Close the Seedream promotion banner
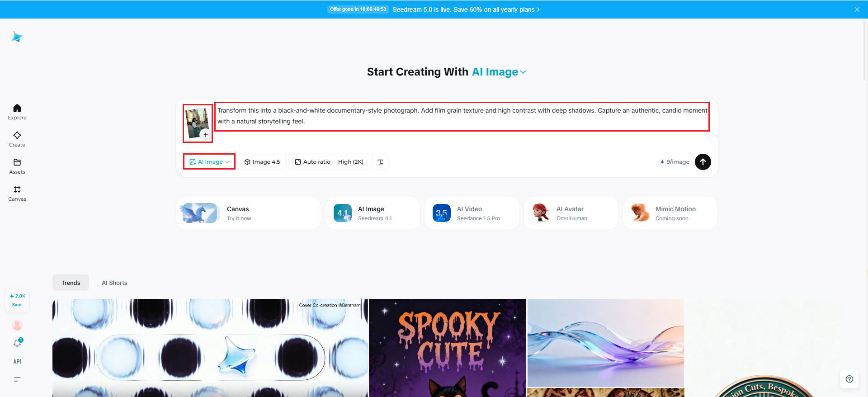This screenshot has height=397, width=868. [x=857, y=9]
